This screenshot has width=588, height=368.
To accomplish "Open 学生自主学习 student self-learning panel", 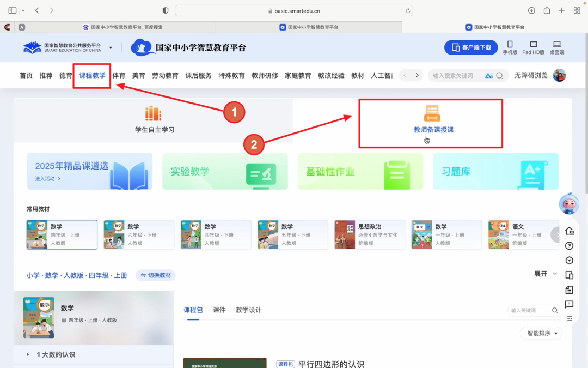I will (154, 120).
